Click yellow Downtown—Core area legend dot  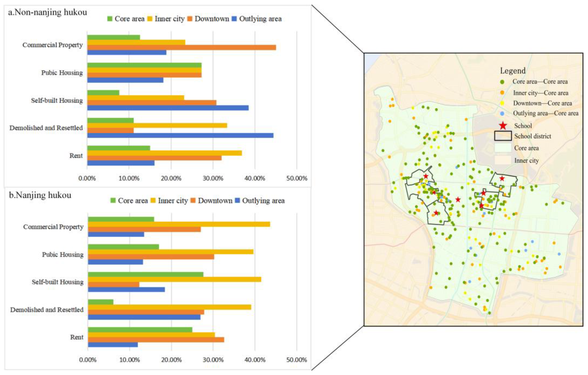pyautogui.click(x=502, y=103)
